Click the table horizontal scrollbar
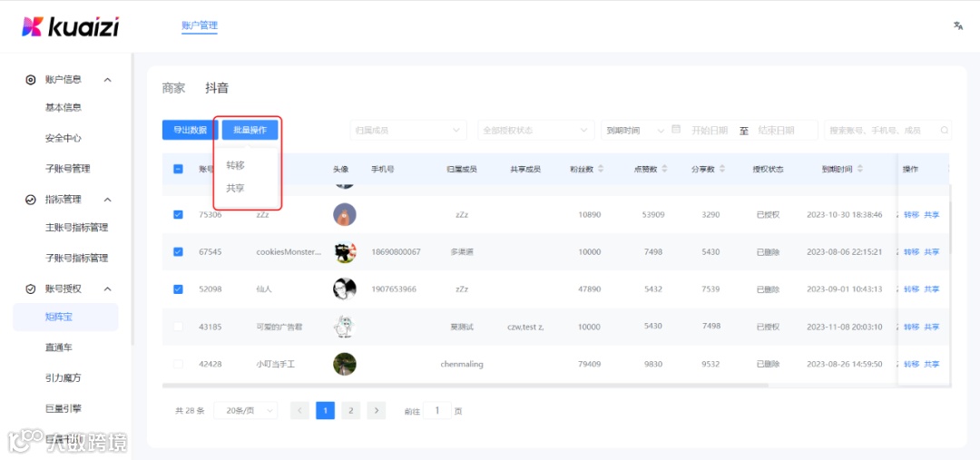This screenshot has width=980, height=460. [x=465, y=386]
